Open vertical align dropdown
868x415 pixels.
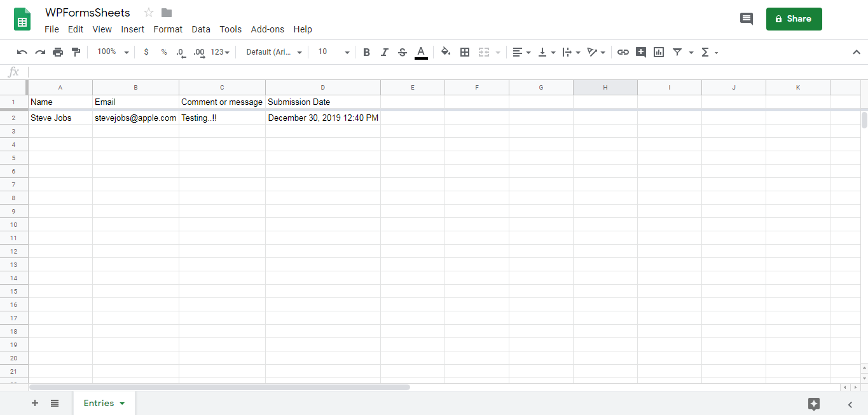[x=546, y=52]
